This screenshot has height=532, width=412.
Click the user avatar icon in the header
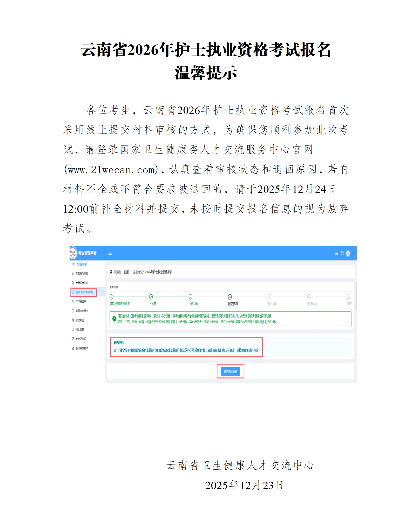348,253
